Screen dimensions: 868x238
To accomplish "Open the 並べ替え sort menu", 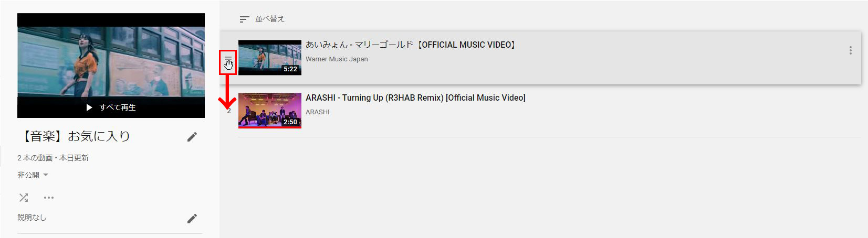I will coord(262,19).
